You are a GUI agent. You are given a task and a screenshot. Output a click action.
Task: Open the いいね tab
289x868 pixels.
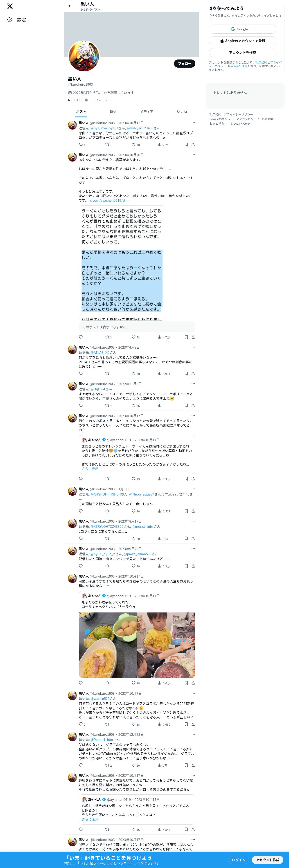click(182, 112)
